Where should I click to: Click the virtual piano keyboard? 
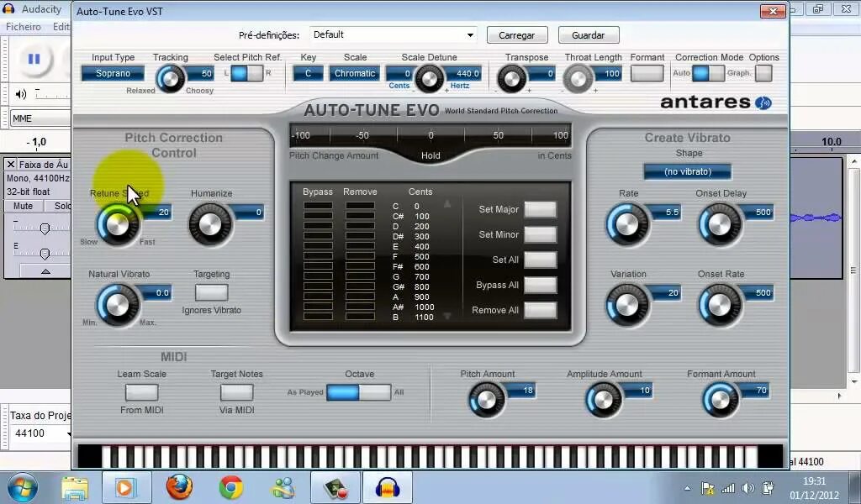[430, 456]
